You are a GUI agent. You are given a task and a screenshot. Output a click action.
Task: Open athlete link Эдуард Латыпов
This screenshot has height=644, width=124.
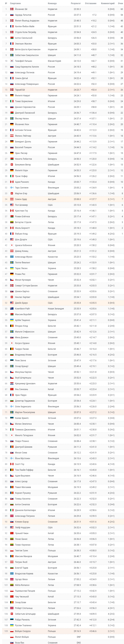(23, 15)
